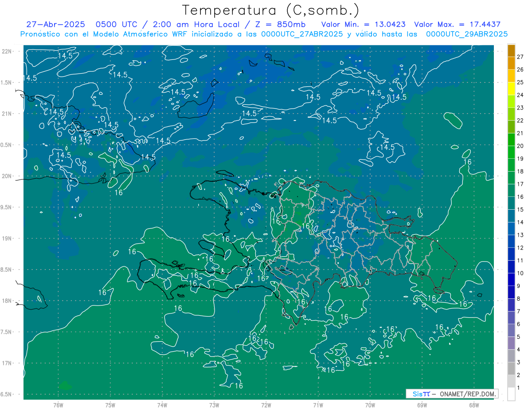The image size is (532, 411).
Task: Click the '22N' latitude axis label
Action: tap(7, 51)
